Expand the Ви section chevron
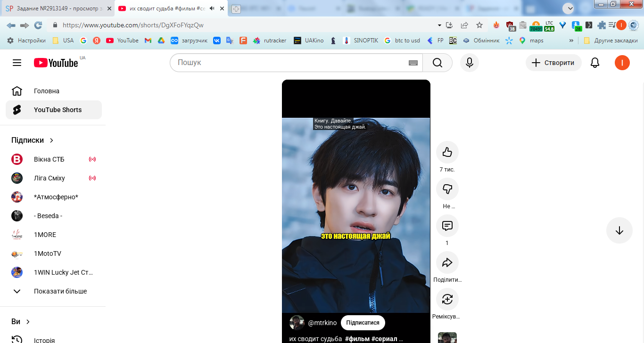 click(x=28, y=322)
